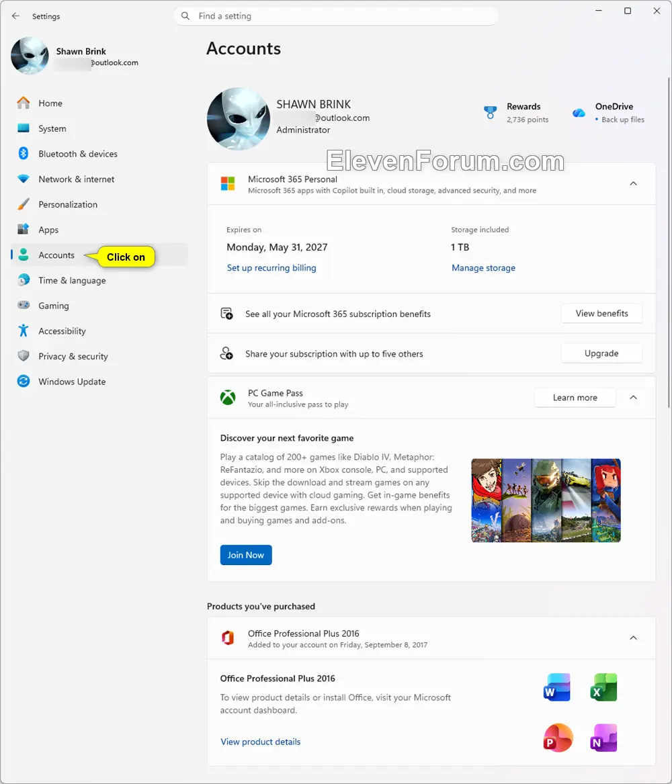
Task: Click the vertical scrollbar on the right
Action: pyautogui.click(x=669, y=243)
